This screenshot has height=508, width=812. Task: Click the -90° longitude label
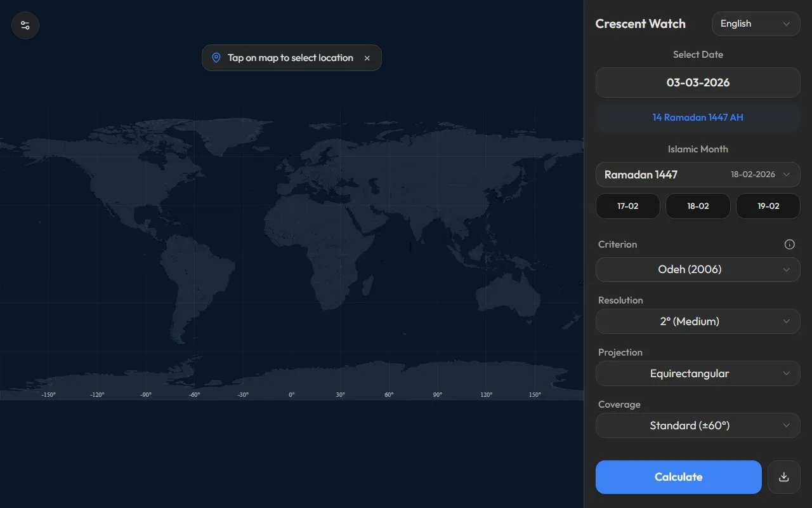(146, 395)
